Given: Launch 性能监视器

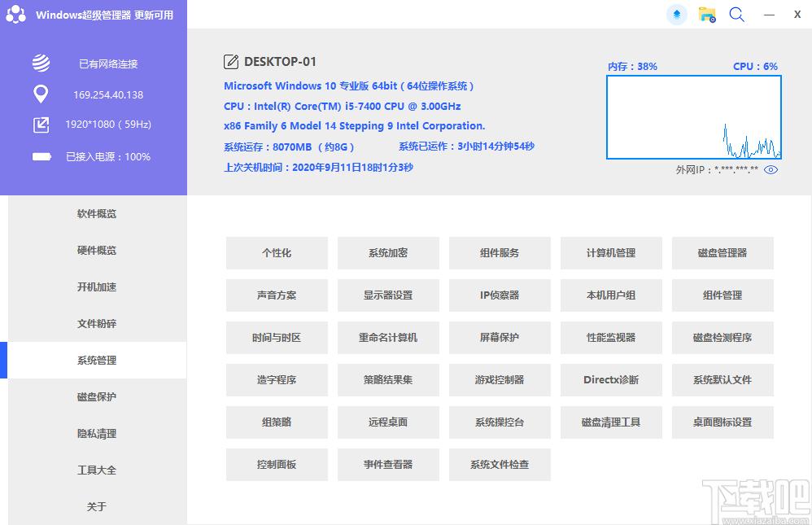Looking at the screenshot, I should click(611, 338).
